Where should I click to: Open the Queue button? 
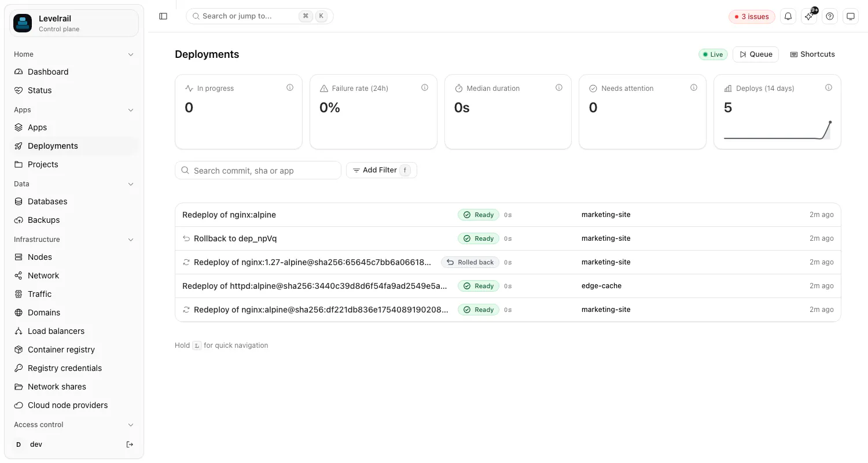[x=756, y=54]
